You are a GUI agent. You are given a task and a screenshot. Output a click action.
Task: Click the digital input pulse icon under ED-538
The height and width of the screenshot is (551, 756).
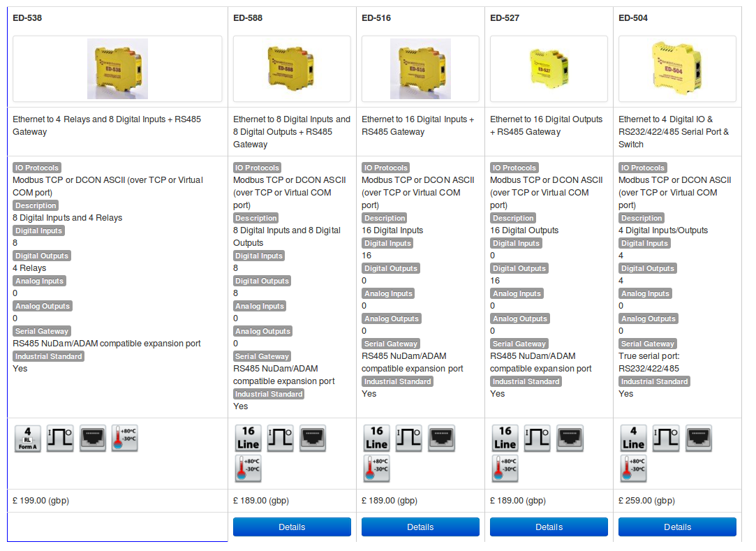60,439
